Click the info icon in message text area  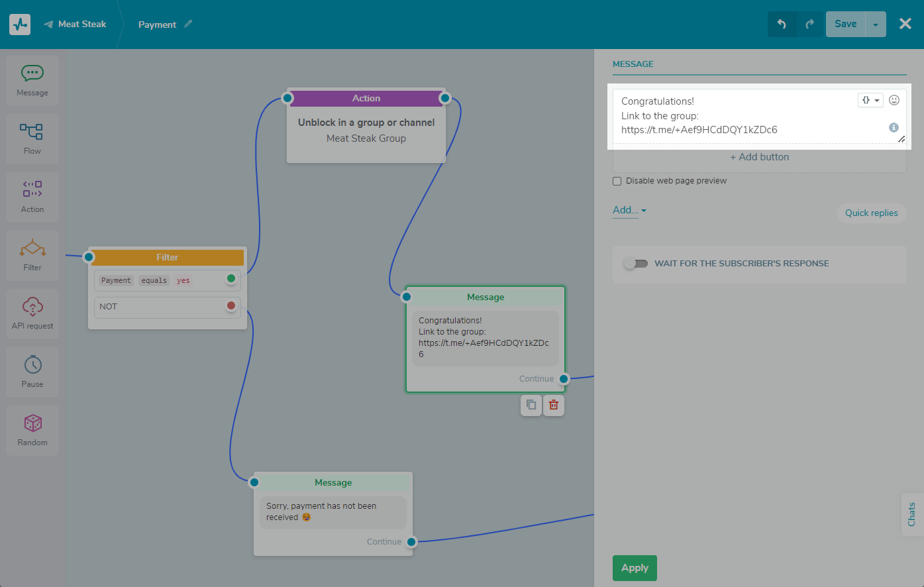pos(894,127)
